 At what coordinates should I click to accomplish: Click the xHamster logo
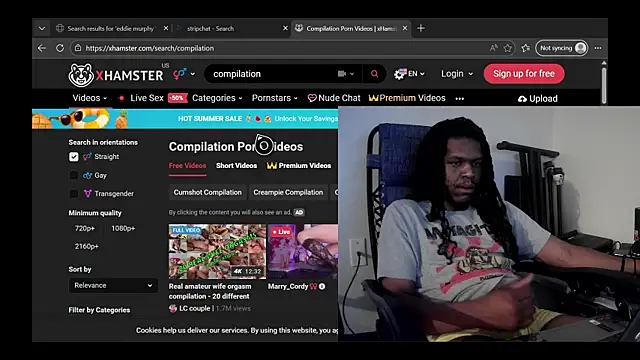pyautogui.click(x=116, y=75)
